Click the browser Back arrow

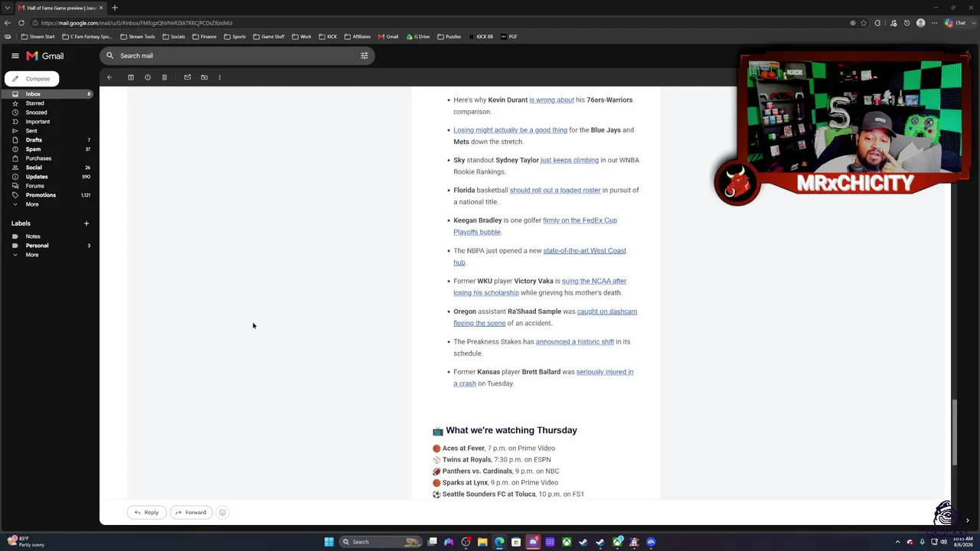(8, 23)
